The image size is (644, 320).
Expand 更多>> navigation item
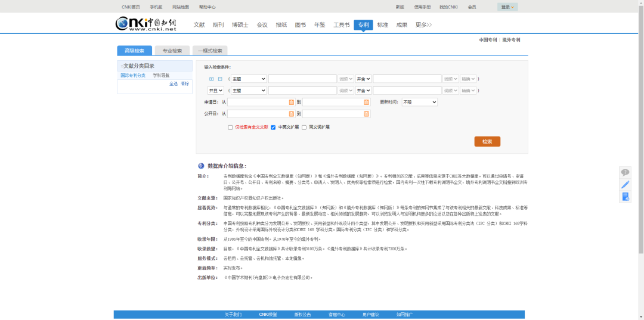(x=424, y=25)
